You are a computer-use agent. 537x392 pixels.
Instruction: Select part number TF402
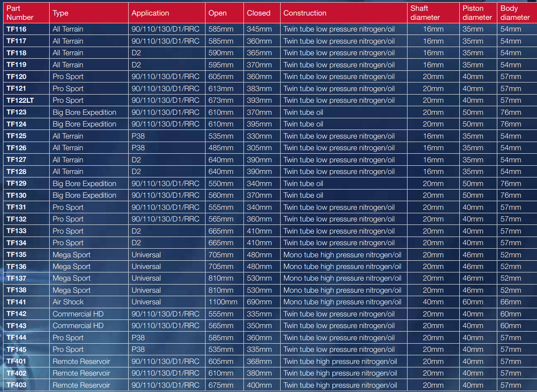click(16, 373)
